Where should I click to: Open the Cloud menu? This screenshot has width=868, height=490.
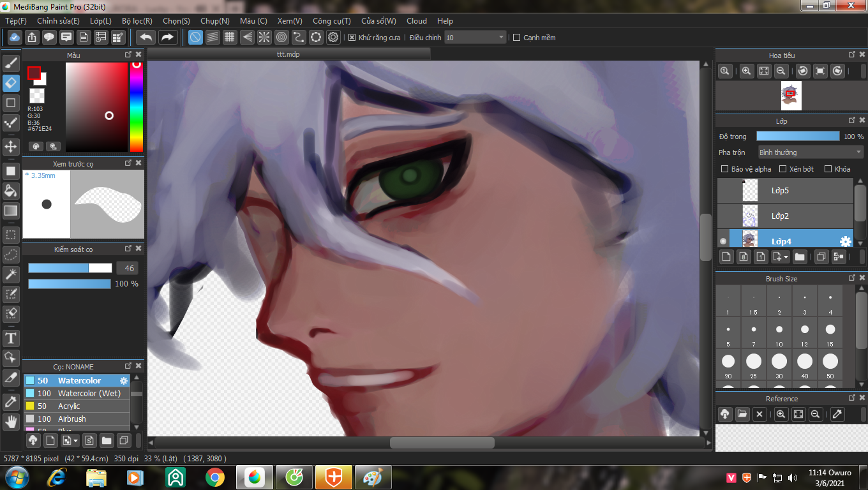417,21
